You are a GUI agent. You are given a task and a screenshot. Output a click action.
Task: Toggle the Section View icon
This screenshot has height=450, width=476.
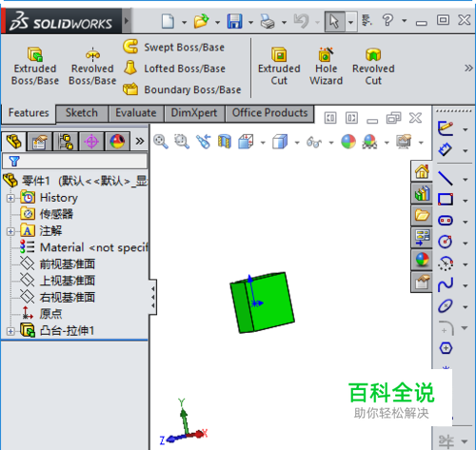pos(225,142)
